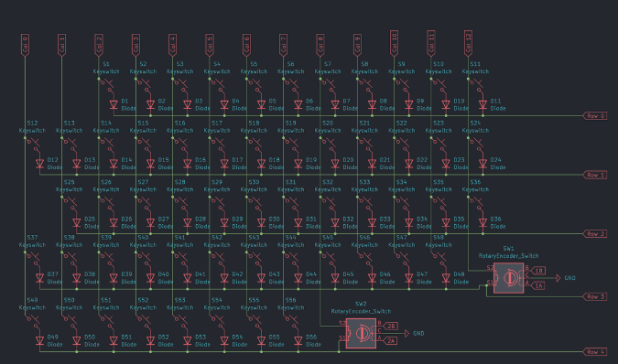The width and height of the screenshot is (618, 364).
Task: Select the Row 4 label
Action: [595, 352]
